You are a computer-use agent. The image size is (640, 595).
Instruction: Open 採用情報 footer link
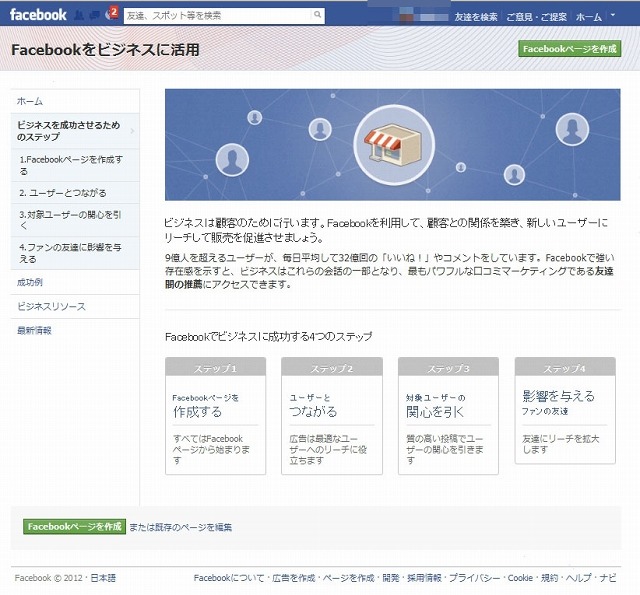tap(424, 578)
